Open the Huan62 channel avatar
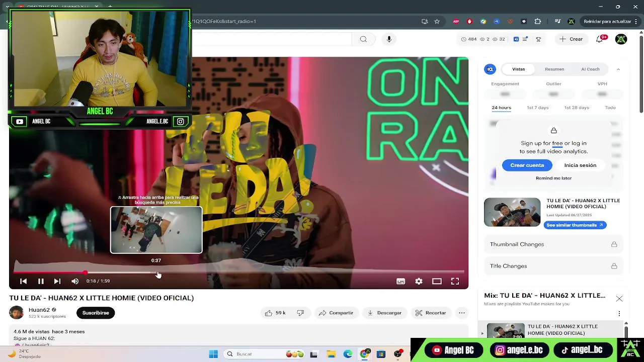 pos(17,312)
